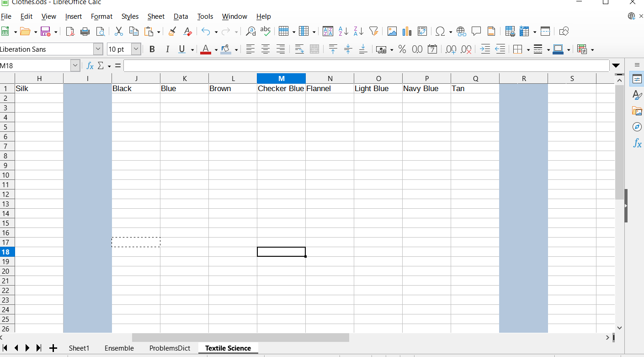Open Headers and Footers settings
The width and height of the screenshot is (644, 357).
coord(491,31)
